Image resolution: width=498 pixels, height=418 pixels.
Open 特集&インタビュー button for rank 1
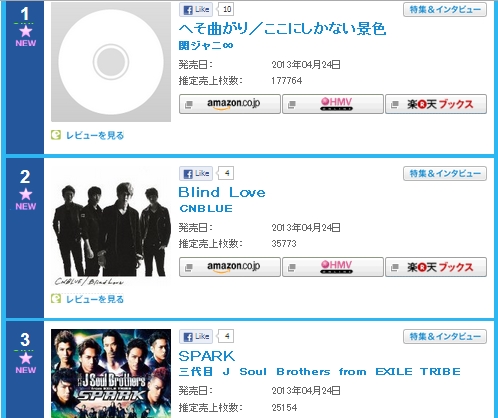pos(445,10)
